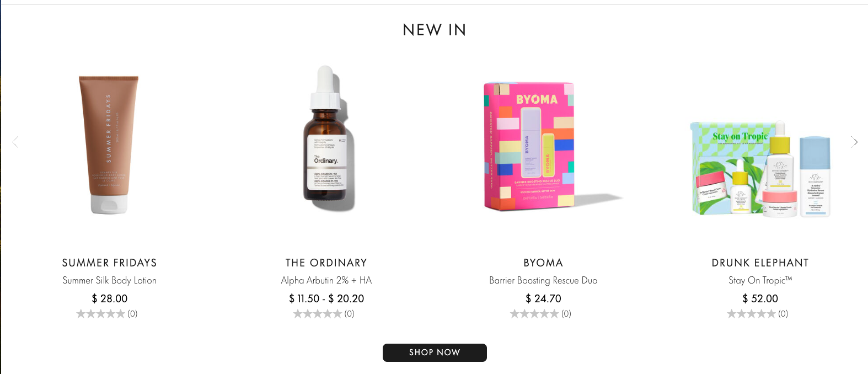Open The Ordinary serum bottle image
Screen dimensions: 868x374
pos(326,138)
